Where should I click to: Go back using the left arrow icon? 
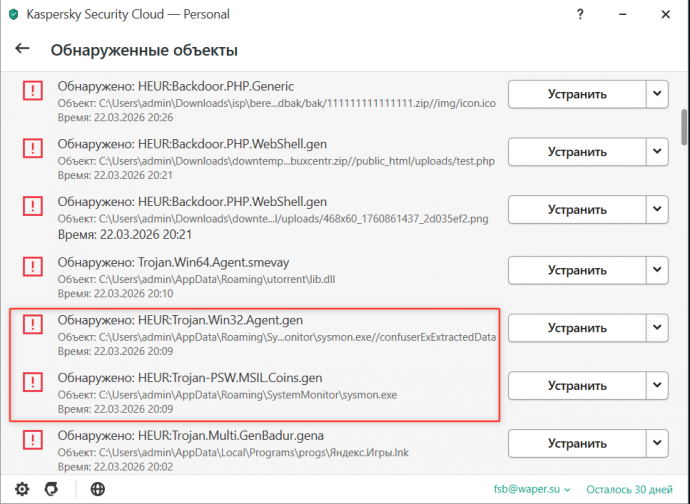click(x=22, y=48)
